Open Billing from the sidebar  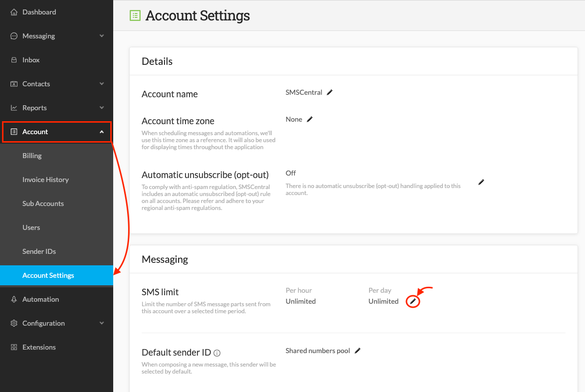coord(32,156)
